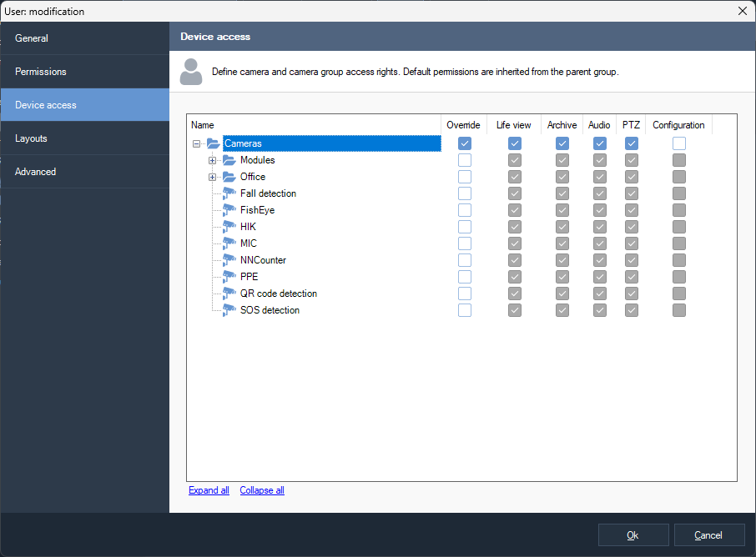Expand the Modules group node
This screenshot has height=557, width=756.
[x=212, y=160]
